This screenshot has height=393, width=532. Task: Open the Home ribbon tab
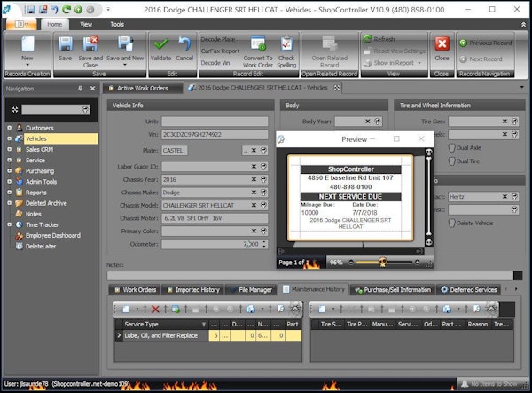pyautogui.click(x=55, y=25)
